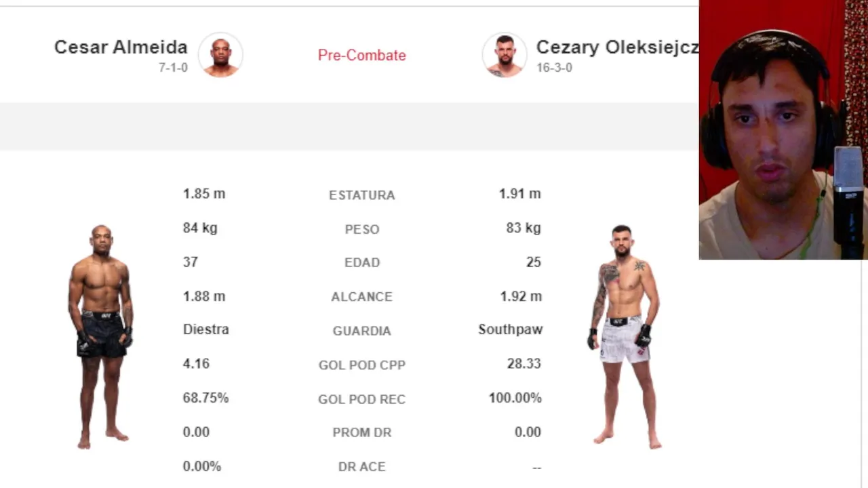Click the GUARDIA stat label
868x488 pixels.
[361, 331]
